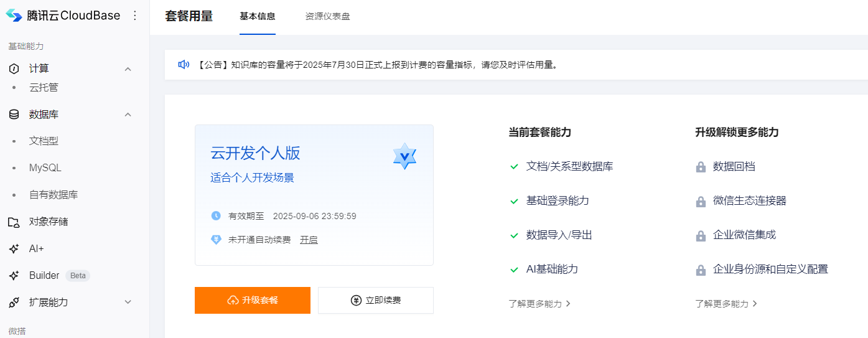Open the three-dot menu beside CloudBase
The height and width of the screenshot is (338, 868).
(x=135, y=16)
